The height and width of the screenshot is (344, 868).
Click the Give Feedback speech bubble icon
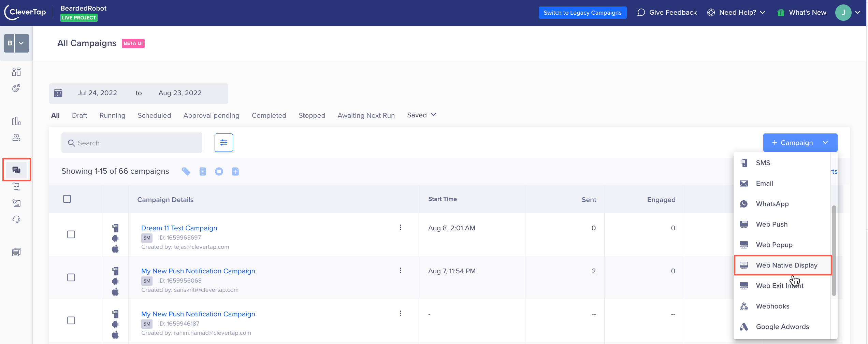point(641,13)
